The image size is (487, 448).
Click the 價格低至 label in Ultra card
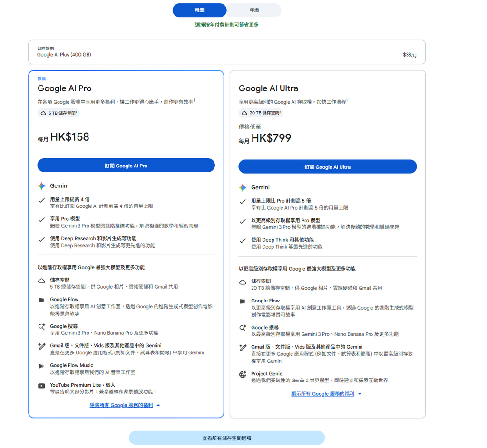coord(249,127)
